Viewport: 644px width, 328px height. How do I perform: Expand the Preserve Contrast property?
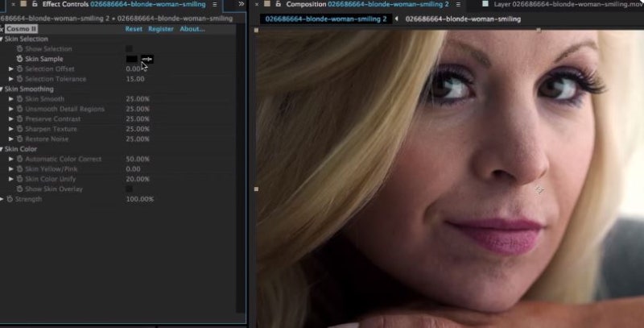click(x=11, y=118)
